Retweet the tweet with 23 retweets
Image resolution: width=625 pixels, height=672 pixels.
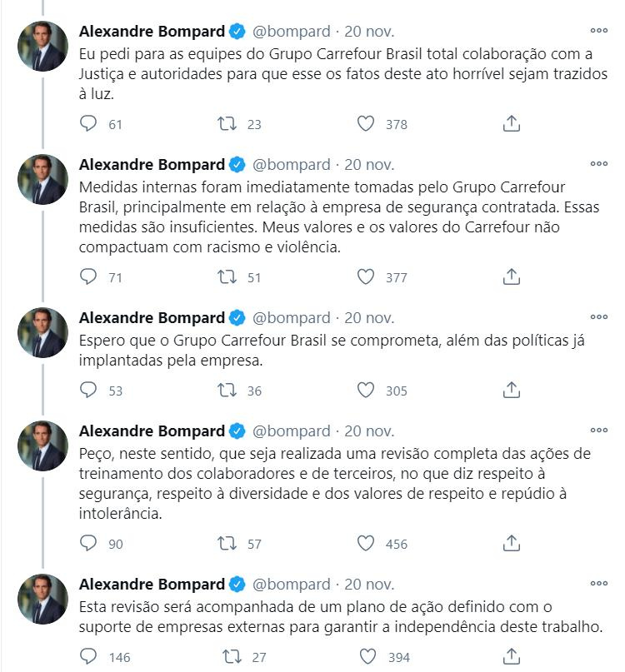(226, 124)
